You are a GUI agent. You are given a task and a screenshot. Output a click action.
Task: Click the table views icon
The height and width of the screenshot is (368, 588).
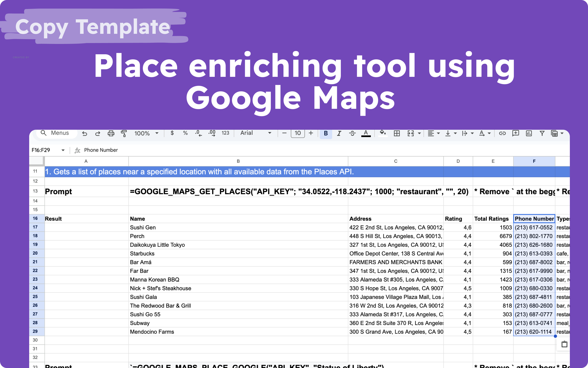click(x=554, y=133)
